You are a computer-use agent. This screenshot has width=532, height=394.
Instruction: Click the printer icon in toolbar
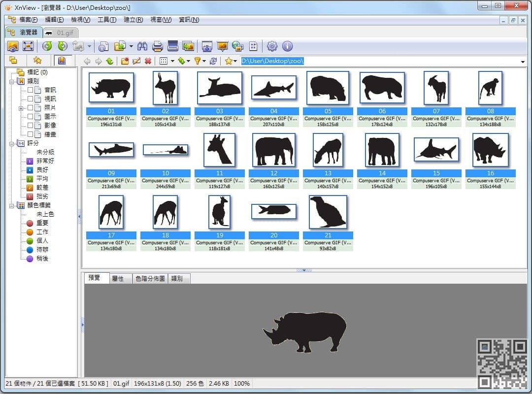157,46
